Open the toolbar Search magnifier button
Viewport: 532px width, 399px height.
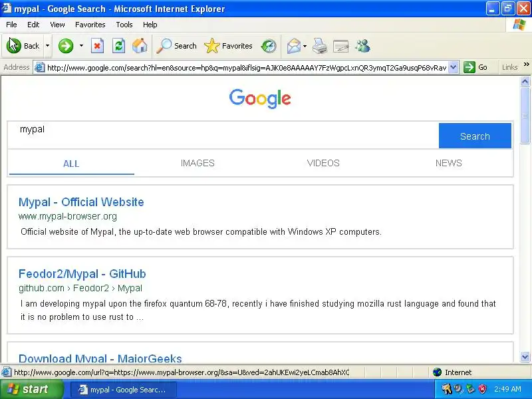pyautogui.click(x=176, y=46)
